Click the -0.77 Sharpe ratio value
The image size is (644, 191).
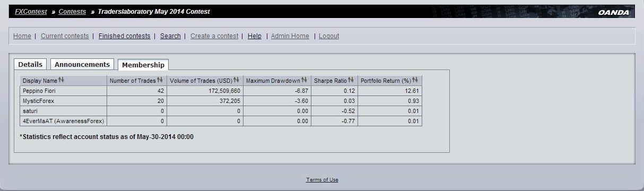tap(349, 121)
